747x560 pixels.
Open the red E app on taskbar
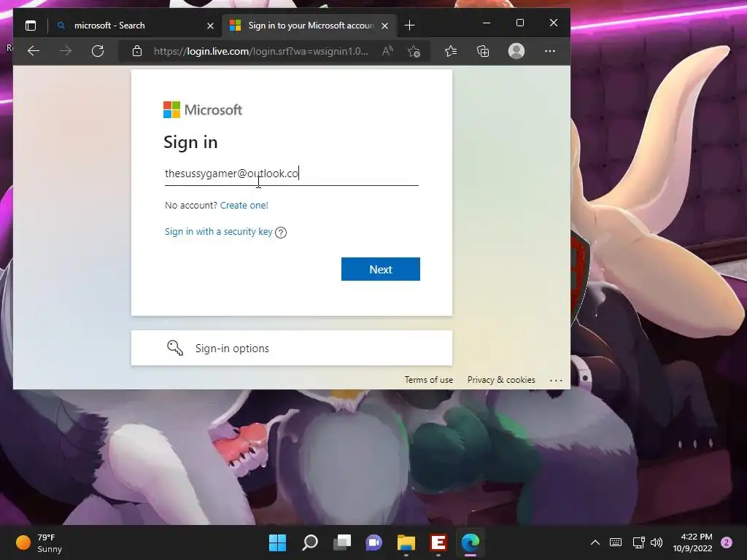(x=438, y=542)
